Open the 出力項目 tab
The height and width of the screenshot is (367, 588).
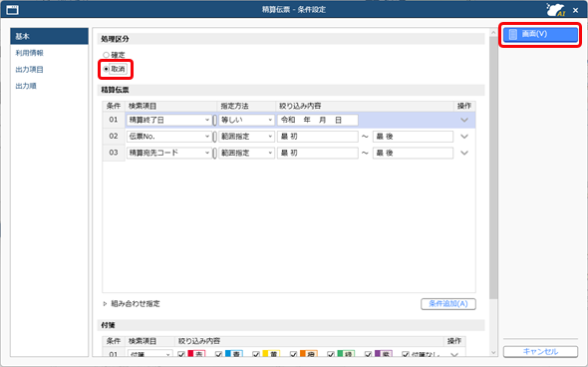click(29, 70)
